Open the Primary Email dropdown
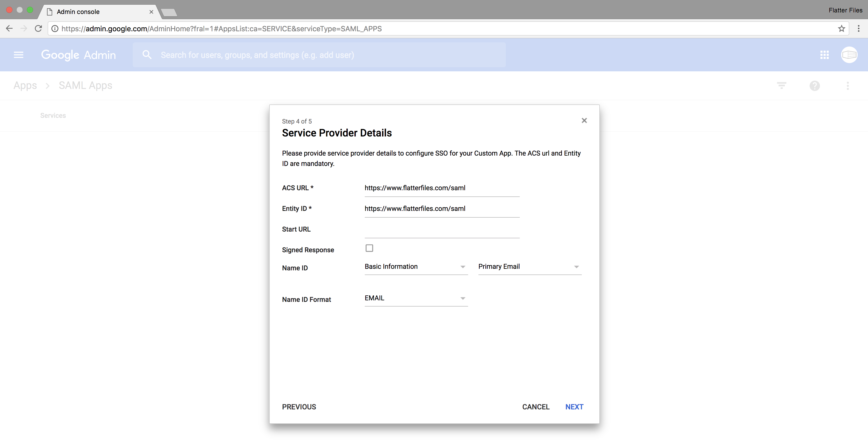 click(x=530, y=267)
